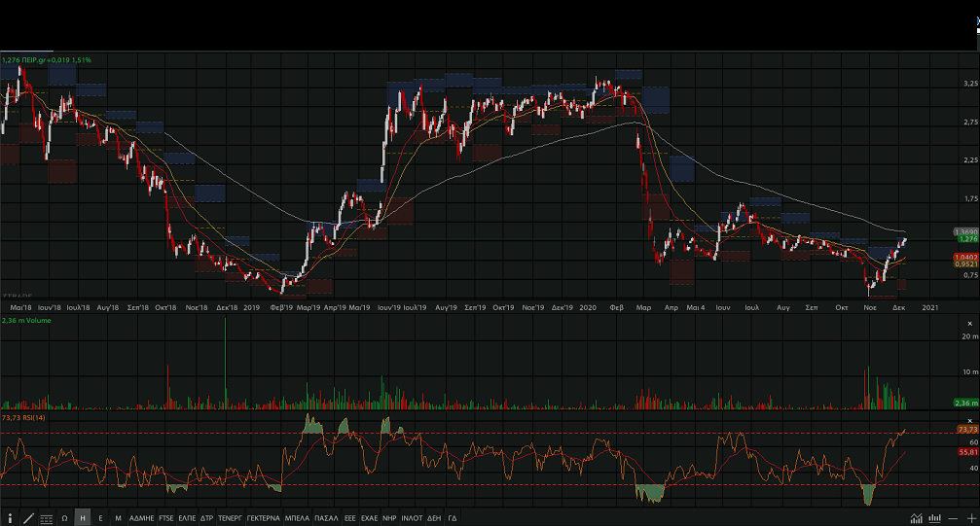Image resolution: width=980 pixels, height=526 pixels.
Task: Select the M timeframe button
Action: click(118, 518)
